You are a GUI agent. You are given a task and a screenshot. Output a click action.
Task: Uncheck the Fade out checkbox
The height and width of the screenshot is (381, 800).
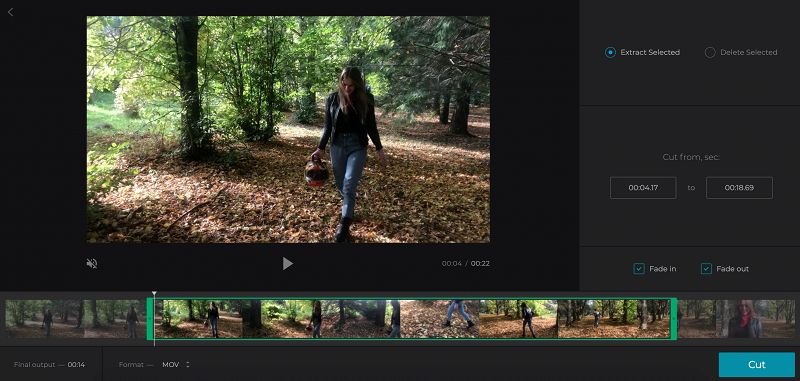706,269
